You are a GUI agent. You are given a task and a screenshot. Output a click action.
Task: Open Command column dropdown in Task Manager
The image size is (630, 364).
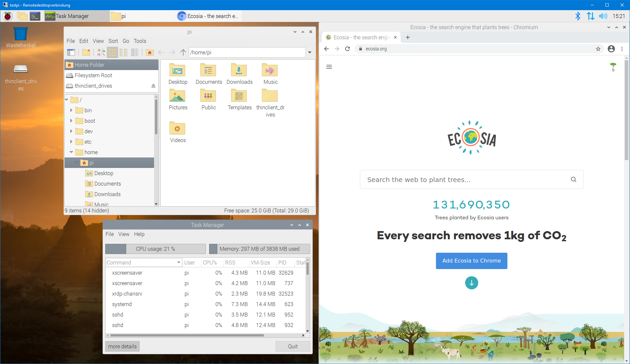[179, 263]
